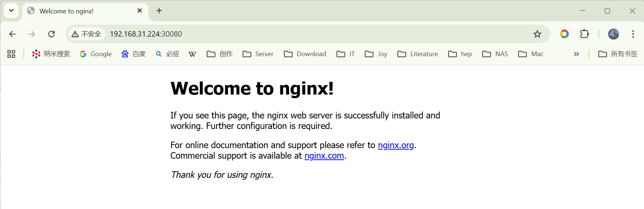Click the back navigation arrow

[x=12, y=34]
